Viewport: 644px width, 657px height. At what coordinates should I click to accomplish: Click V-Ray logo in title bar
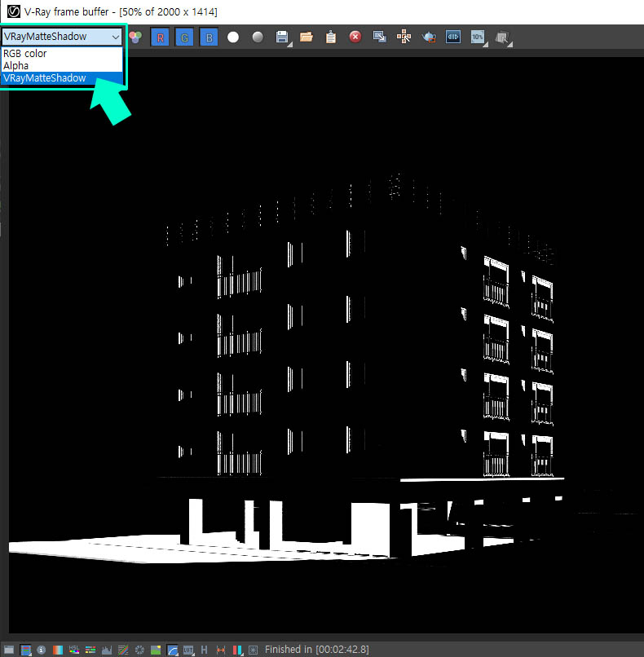click(13, 11)
